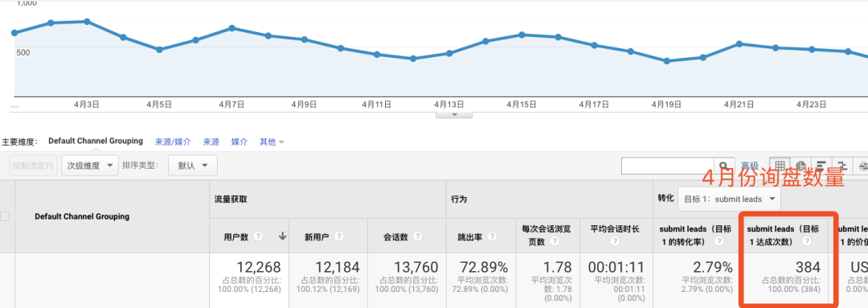
Task: Collapse chart using the arrow handle below
Action: (454, 115)
